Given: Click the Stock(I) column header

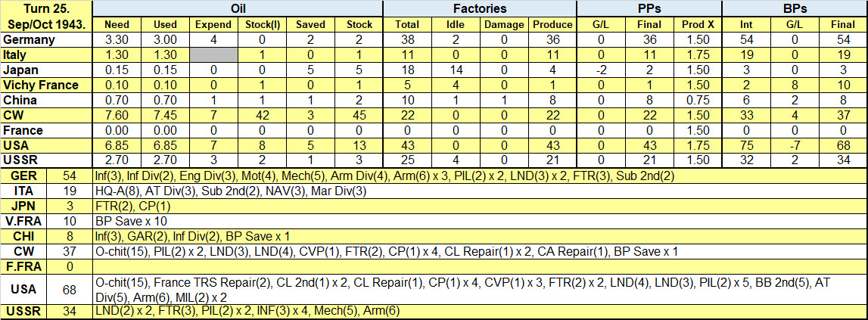Looking at the screenshot, I should point(263,26).
